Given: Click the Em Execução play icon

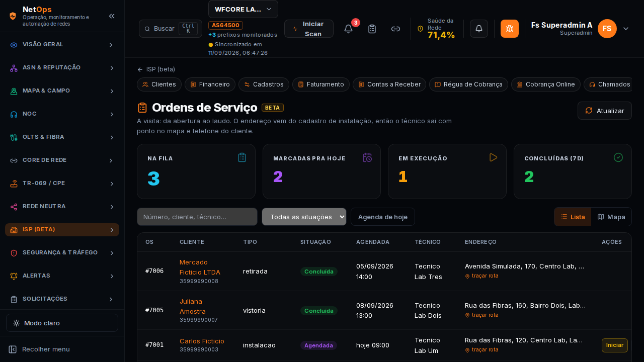Looking at the screenshot, I should tap(493, 157).
